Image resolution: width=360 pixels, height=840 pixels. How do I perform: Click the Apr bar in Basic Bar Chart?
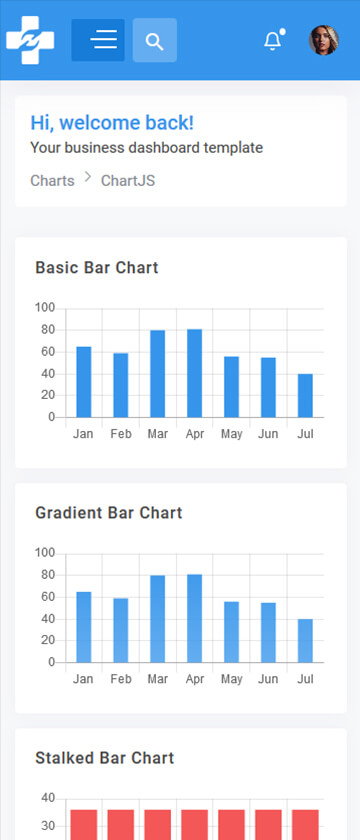(194, 373)
